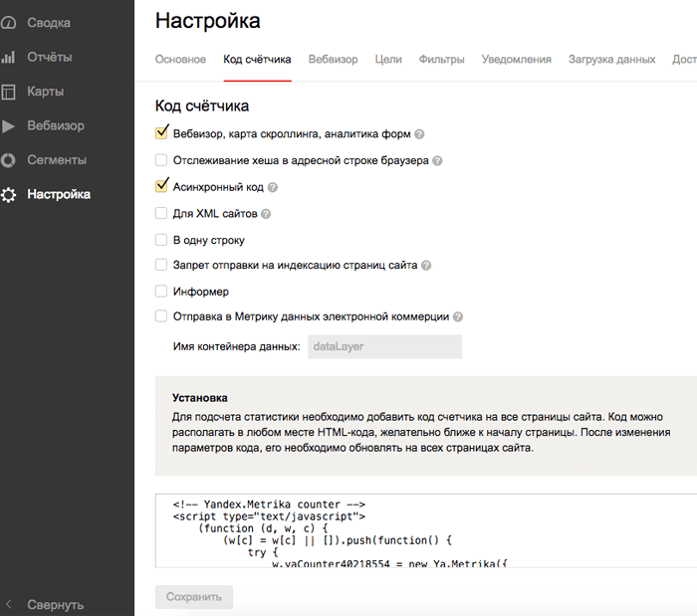Check Запрет отправки на индексацию страниц

tap(161, 265)
